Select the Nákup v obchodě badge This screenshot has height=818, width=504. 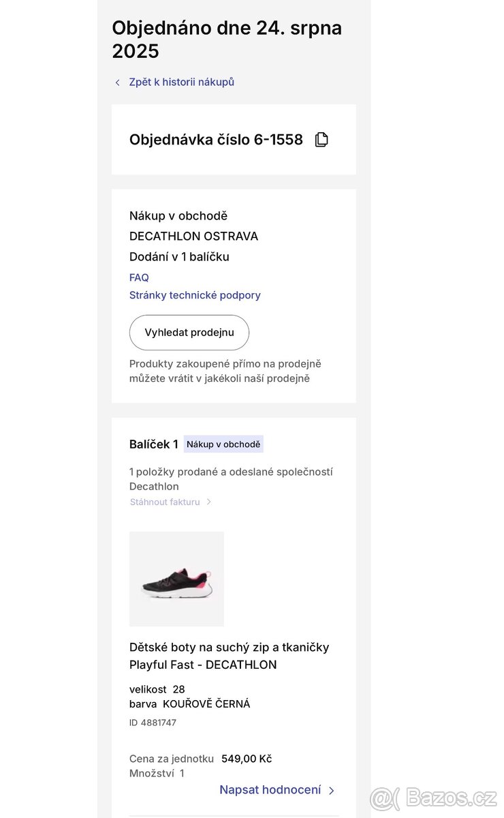point(223,444)
